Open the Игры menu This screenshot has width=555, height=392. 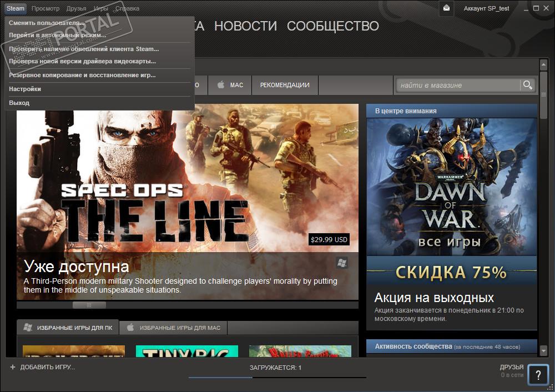(101, 8)
